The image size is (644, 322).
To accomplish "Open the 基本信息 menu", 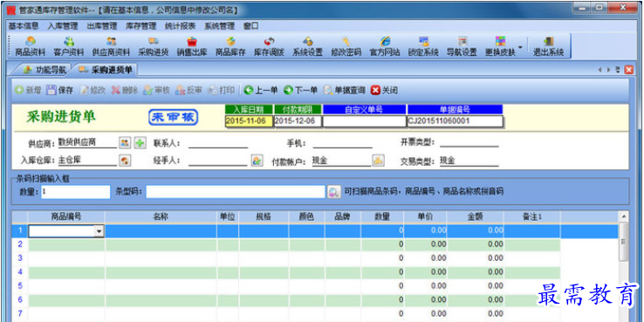I will pos(24,26).
